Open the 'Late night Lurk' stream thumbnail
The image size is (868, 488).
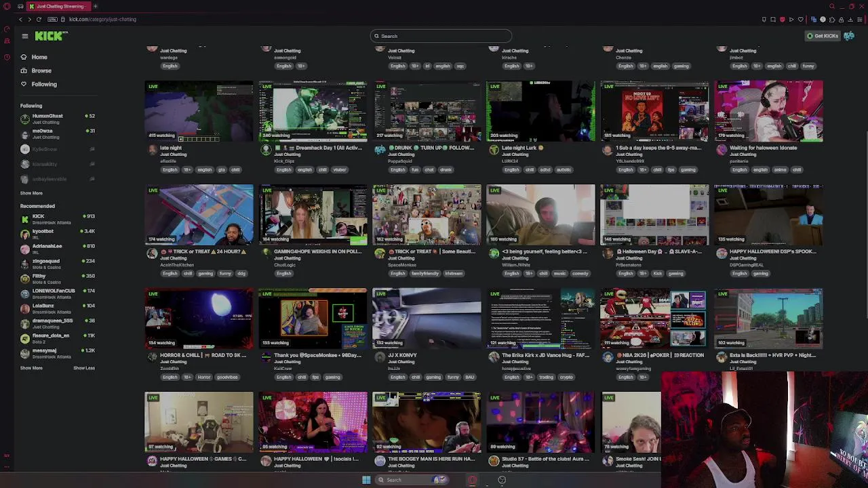[x=540, y=111]
